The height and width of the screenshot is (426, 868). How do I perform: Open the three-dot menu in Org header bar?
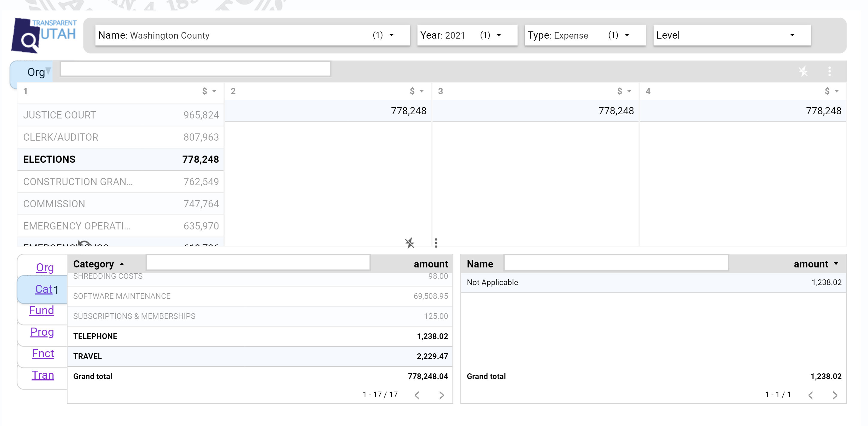(x=830, y=71)
